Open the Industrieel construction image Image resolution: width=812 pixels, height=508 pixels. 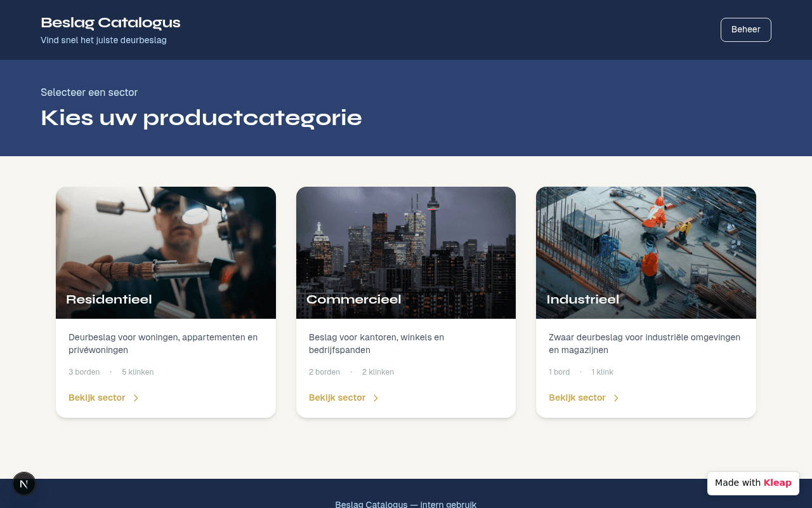[x=646, y=253]
